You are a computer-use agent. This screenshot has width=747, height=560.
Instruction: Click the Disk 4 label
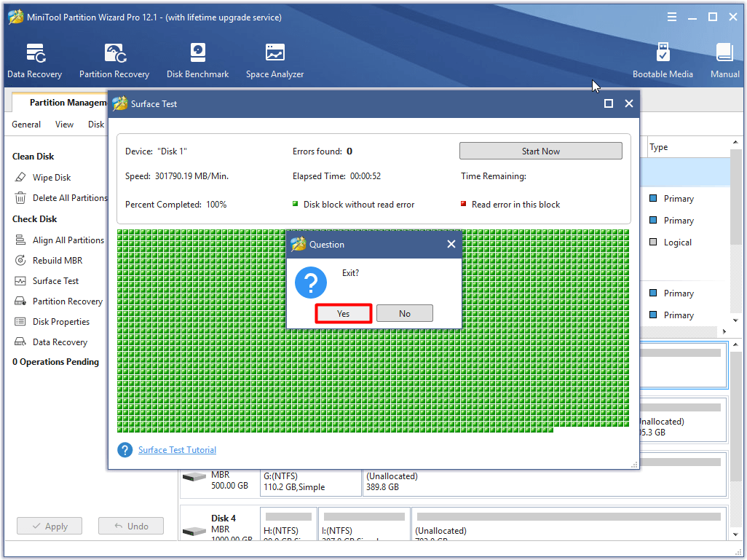click(224, 518)
